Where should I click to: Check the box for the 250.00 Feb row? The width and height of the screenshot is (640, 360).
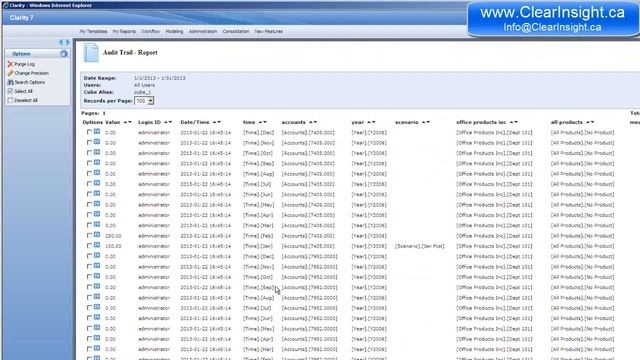89,236
